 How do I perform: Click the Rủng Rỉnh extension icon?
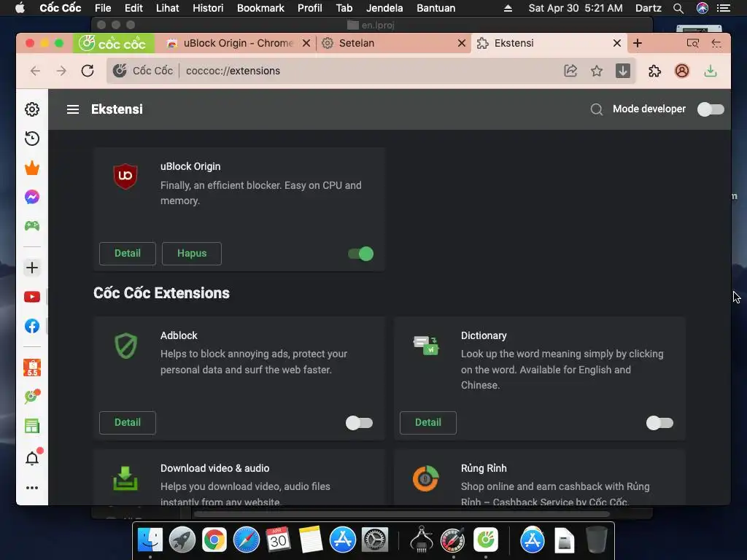click(425, 478)
